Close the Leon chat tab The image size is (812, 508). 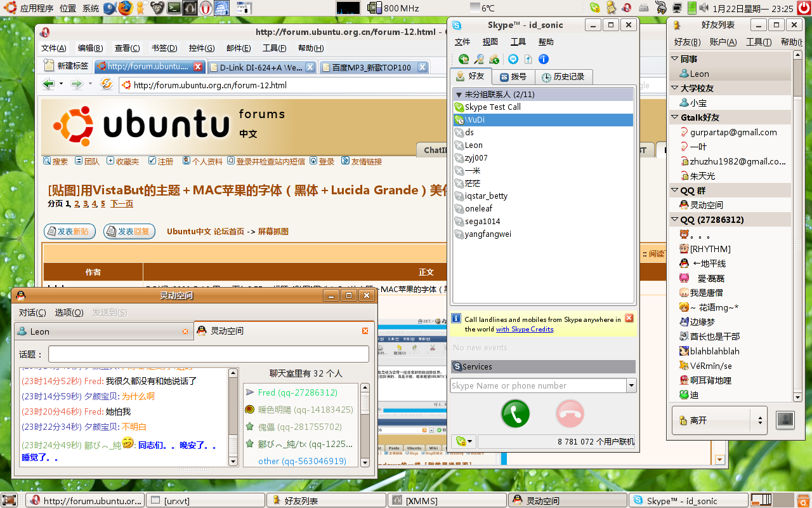coord(185,331)
